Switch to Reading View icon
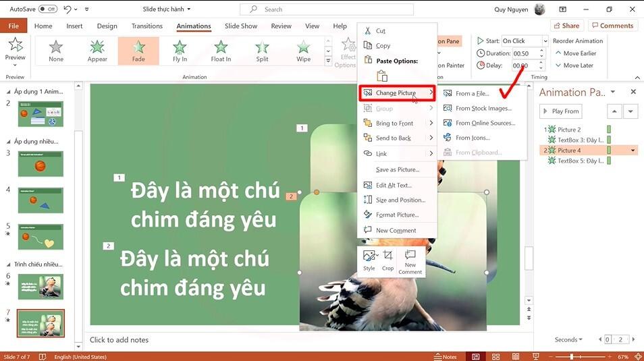 point(516,356)
